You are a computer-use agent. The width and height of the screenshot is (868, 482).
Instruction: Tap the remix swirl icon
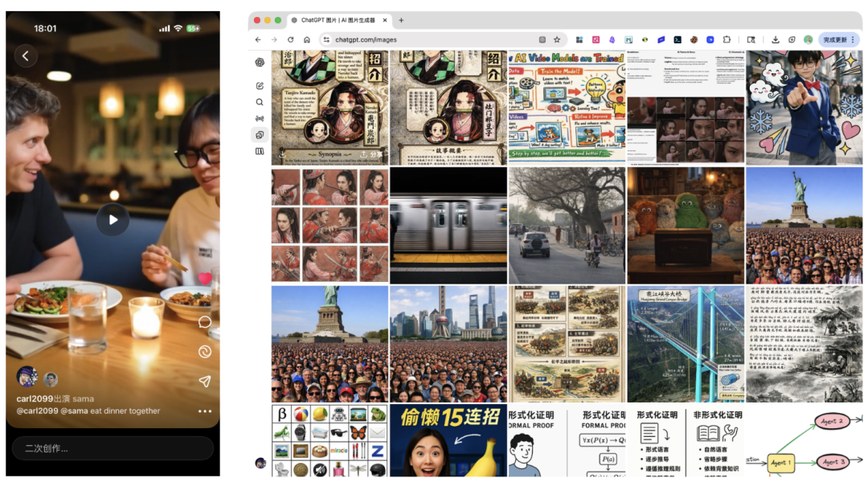[205, 352]
